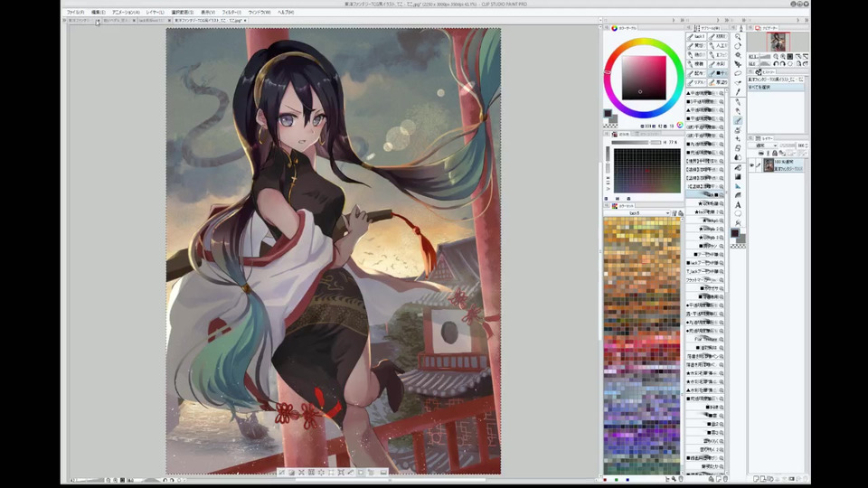Toggle color wheel HSV color space icon
Screen dimensions: 868x488
point(680,125)
